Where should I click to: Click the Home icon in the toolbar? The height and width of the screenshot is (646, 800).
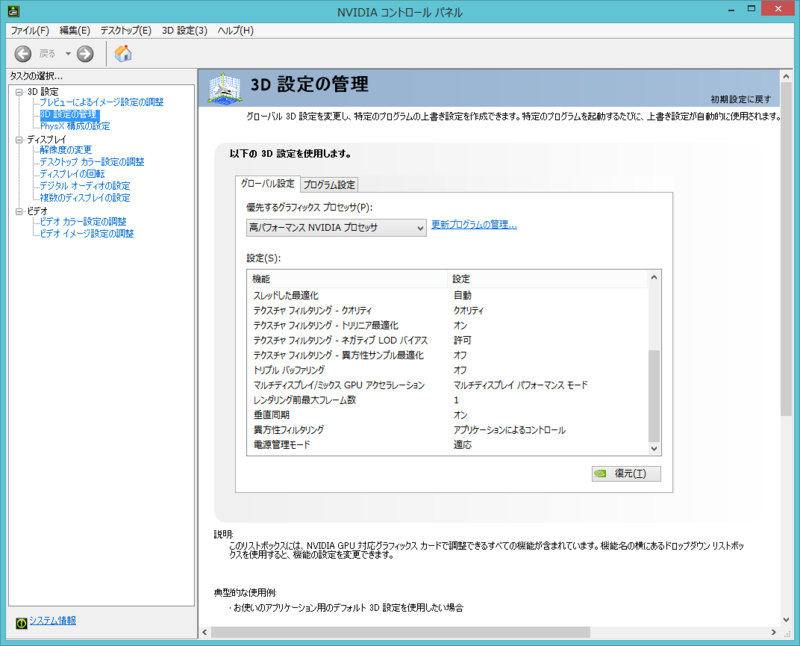click(123, 53)
